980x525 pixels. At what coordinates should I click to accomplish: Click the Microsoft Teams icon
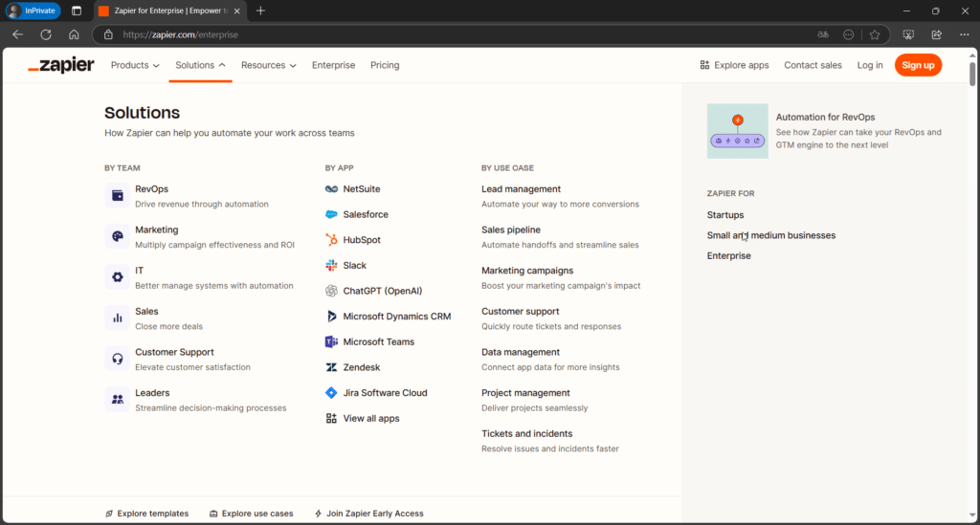tap(331, 341)
